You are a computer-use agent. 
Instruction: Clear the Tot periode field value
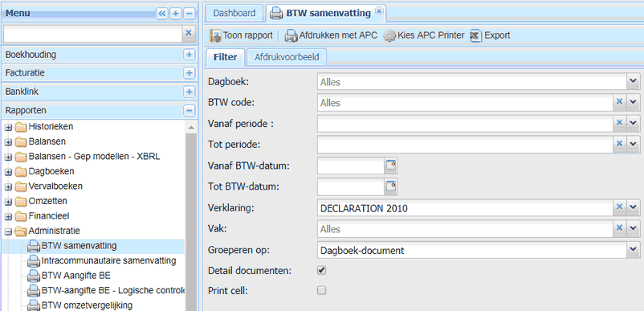click(619, 144)
